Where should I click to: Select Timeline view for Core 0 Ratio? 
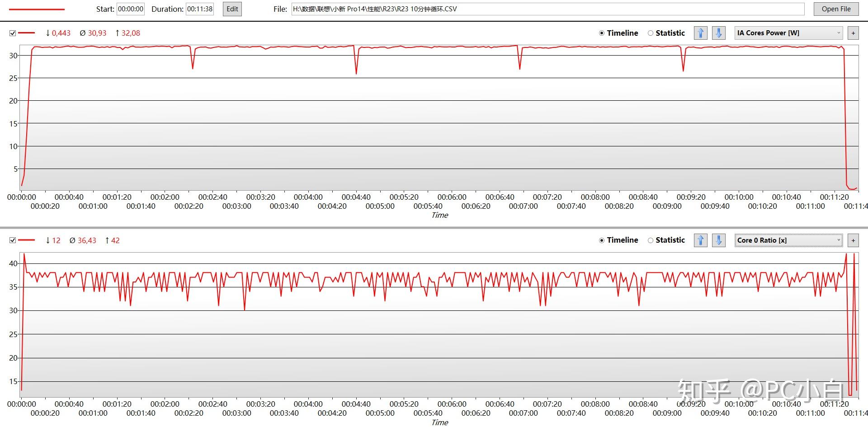click(618, 240)
